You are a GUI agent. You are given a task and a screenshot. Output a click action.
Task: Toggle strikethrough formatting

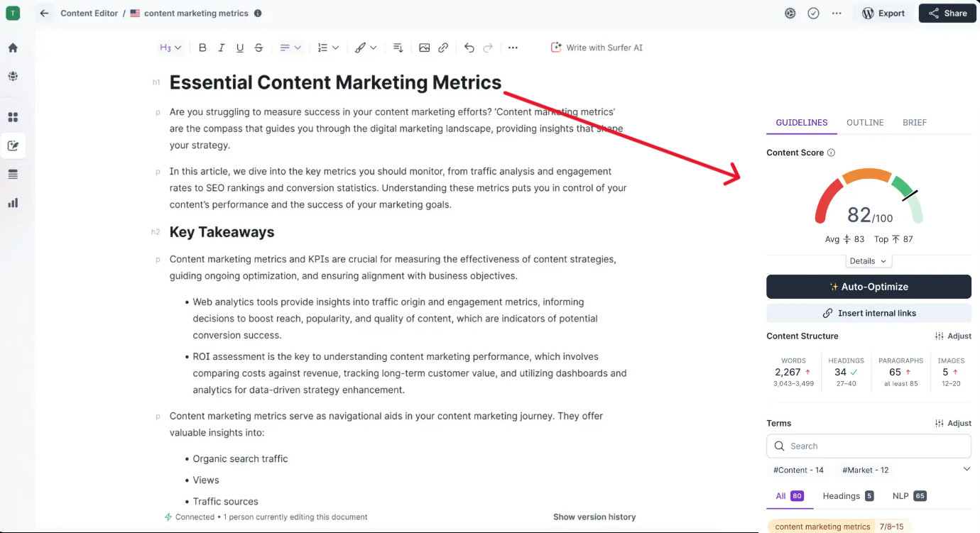(258, 48)
